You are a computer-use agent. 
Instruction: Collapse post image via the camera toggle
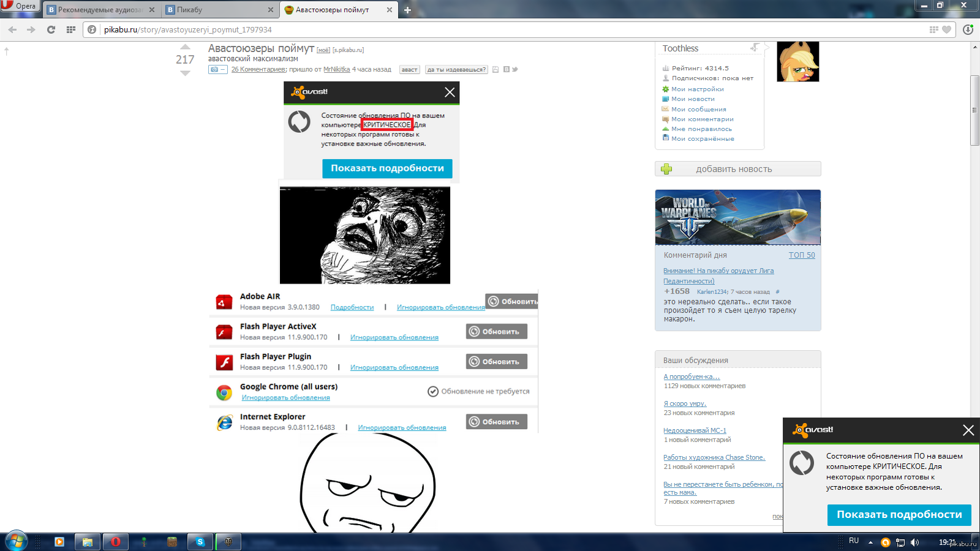click(217, 70)
